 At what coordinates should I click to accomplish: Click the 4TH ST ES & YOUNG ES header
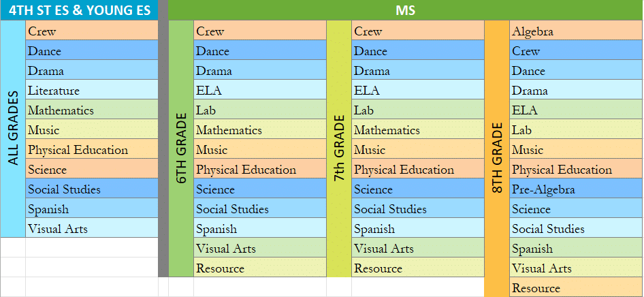pyautogui.click(x=79, y=10)
